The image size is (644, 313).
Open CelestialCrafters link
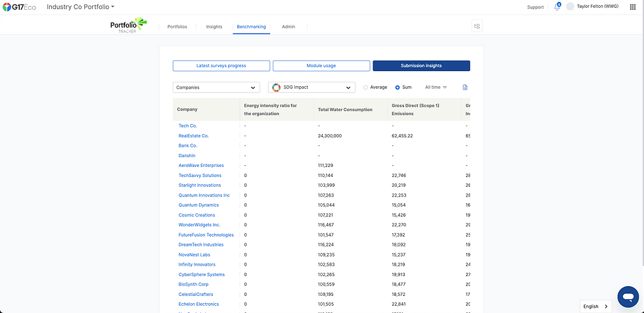196,294
